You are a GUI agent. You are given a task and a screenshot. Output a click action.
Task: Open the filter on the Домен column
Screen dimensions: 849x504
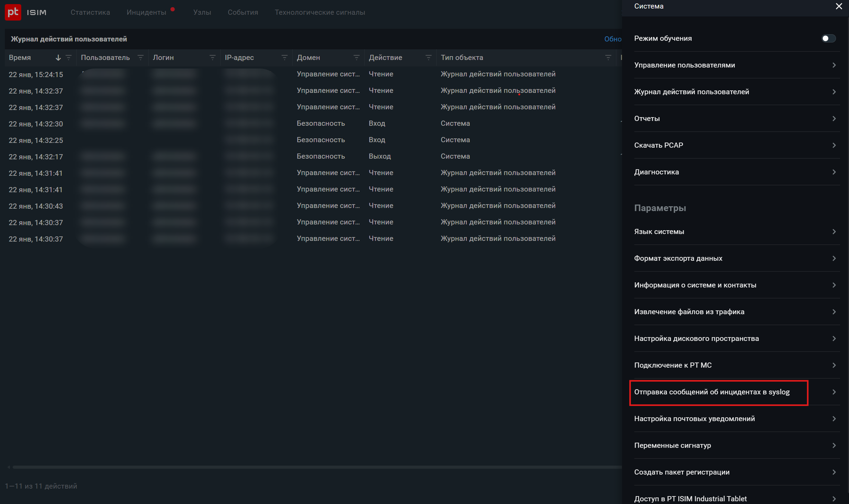[x=357, y=57]
